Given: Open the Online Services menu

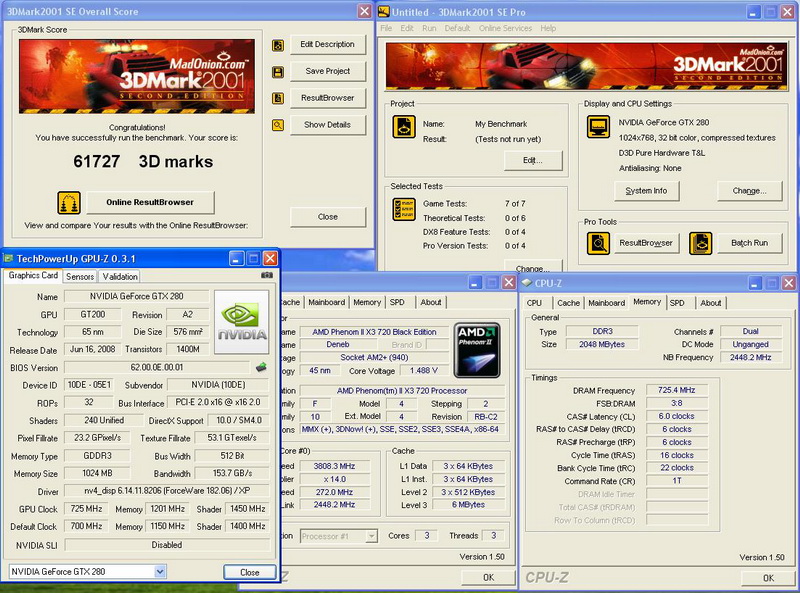Looking at the screenshot, I should [x=505, y=28].
